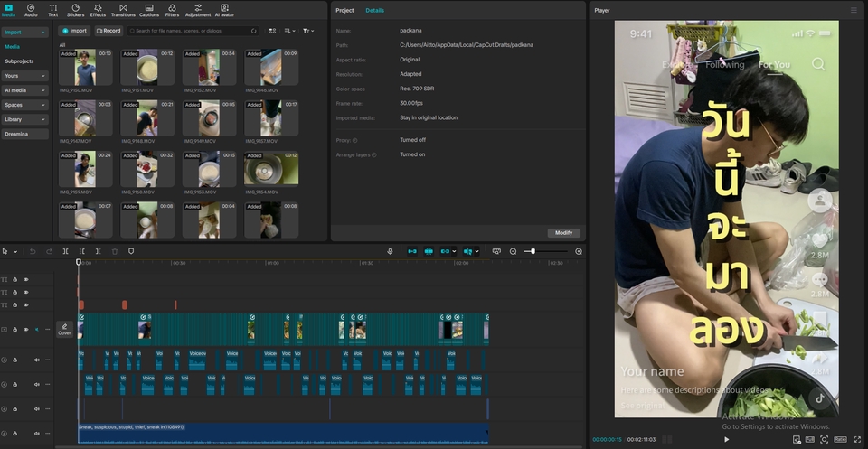The image size is (868, 449).
Task: Open the Transitions panel
Action: [x=123, y=10]
